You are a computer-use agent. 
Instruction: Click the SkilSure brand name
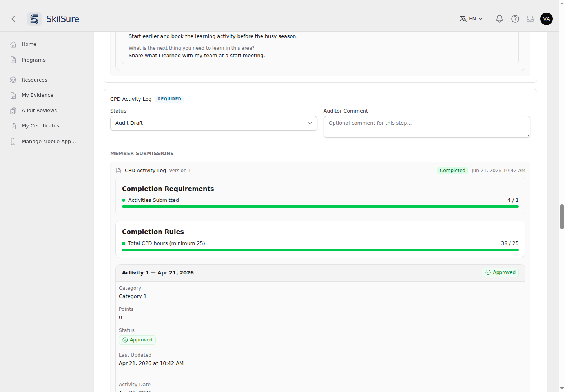(x=63, y=19)
